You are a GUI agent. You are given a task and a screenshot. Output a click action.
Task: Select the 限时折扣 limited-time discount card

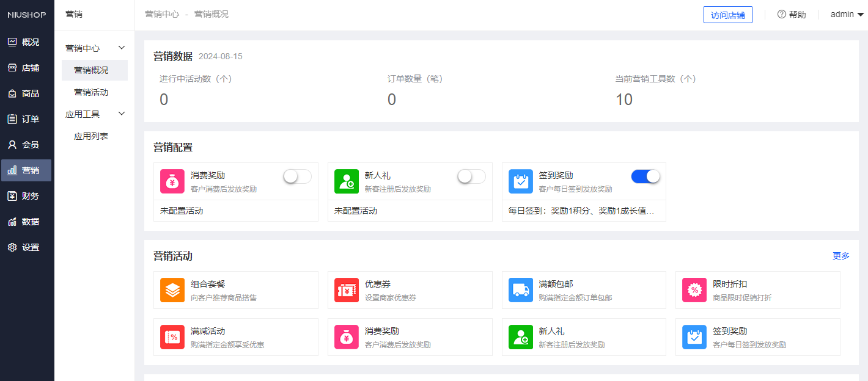[x=757, y=290]
